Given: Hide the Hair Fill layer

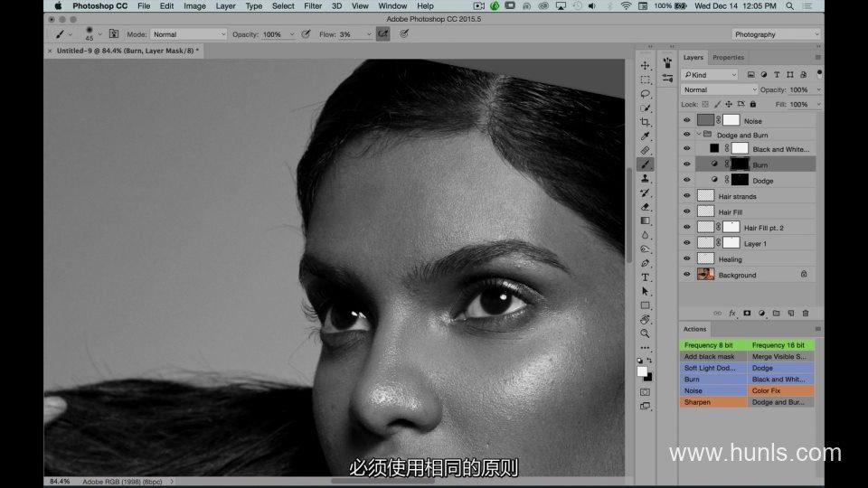Looking at the screenshot, I should coord(687,211).
